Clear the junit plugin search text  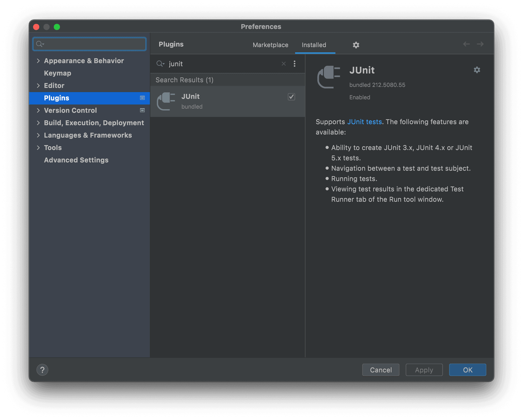point(284,64)
